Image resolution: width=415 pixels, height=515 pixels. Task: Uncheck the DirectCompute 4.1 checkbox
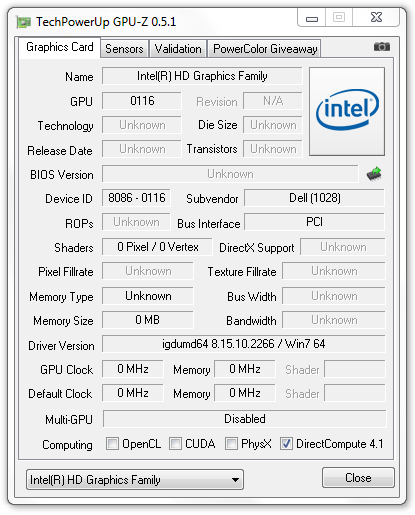coord(286,444)
